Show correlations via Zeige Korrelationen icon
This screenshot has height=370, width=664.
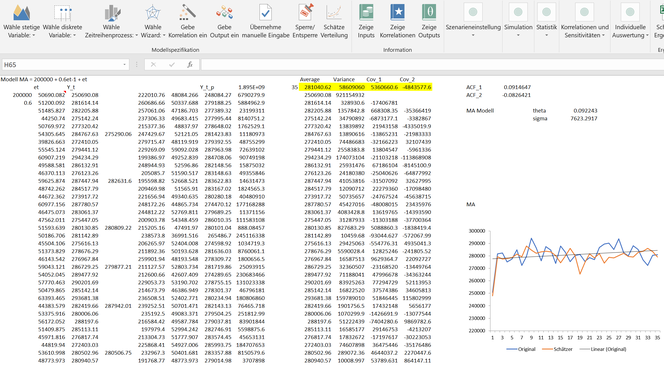[x=397, y=12]
